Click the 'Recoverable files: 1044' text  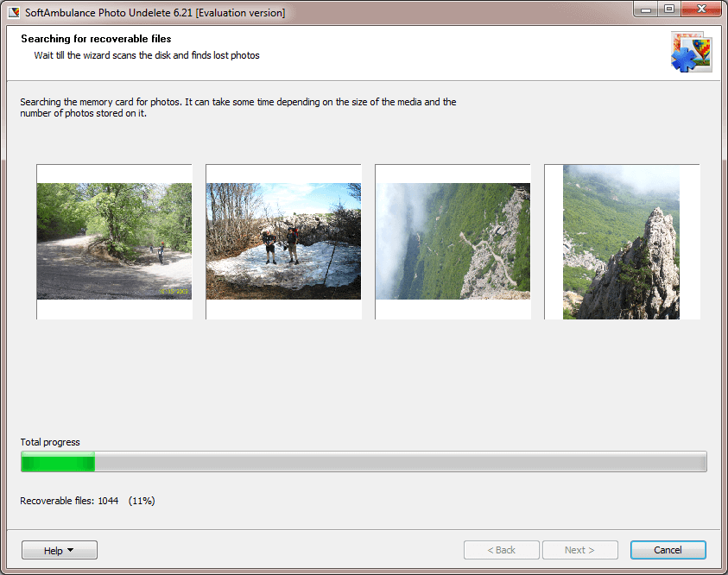[x=69, y=501]
